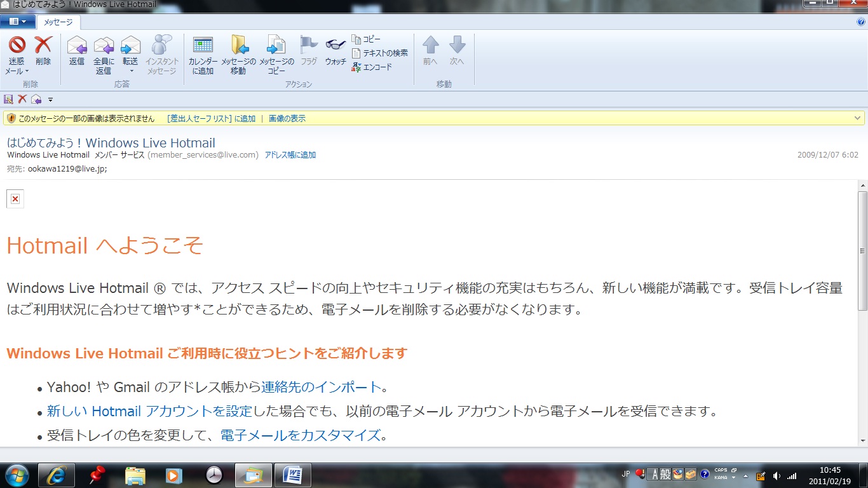The width and height of the screenshot is (868, 488).
Task: Click the red pushpin taskbar icon
Action: tap(97, 475)
